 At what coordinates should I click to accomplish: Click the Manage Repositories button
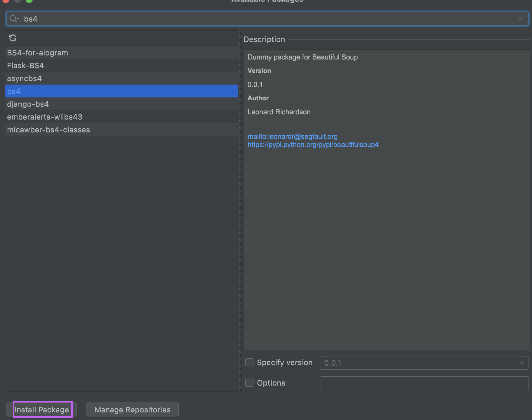(x=132, y=409)
